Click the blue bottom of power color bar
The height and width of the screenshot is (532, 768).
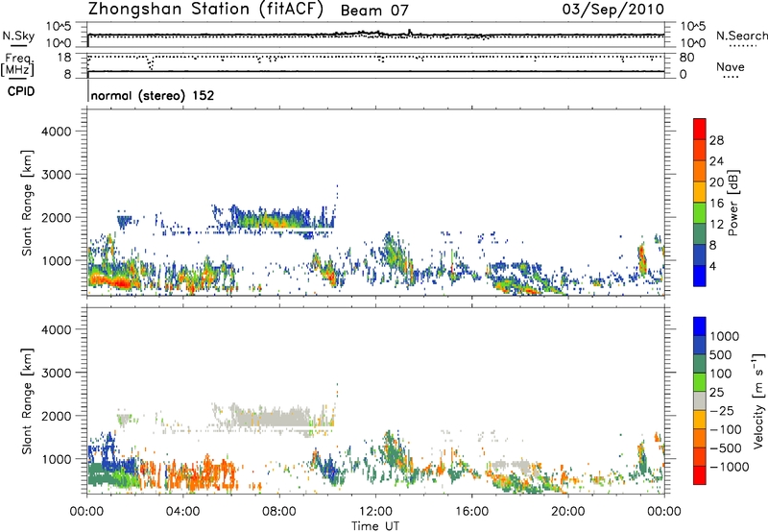pyautogui.click(x=700, y=276)
